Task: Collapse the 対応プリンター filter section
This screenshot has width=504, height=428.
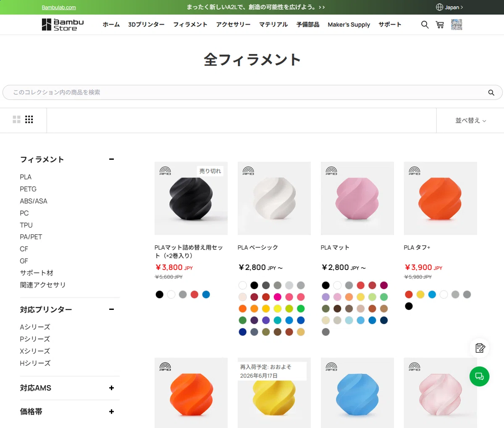Action: (111, 309)
